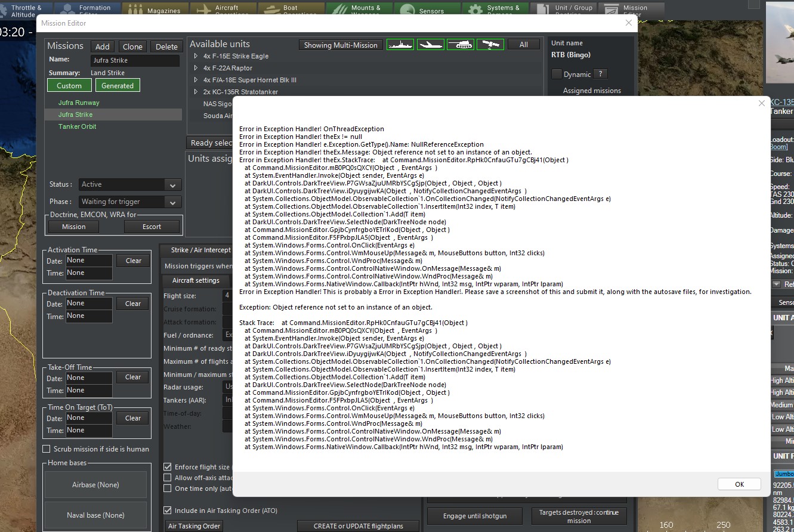Enable One time only option
This screenshot has width=794, height=532.
[x=168, y=488]
